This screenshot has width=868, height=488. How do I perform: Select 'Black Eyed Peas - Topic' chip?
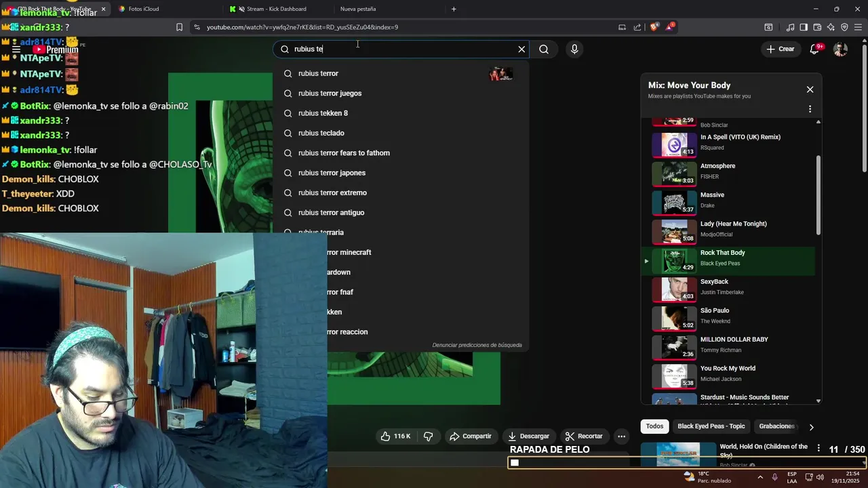point(711,426)
